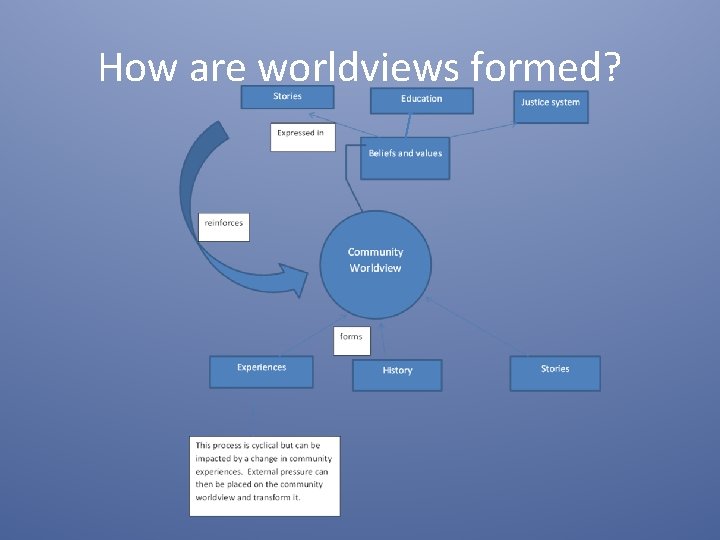Viewport: 720px width, 540px height.
Task: Select the slide title "How are worldviews formed?"
Action: point(360,67)
